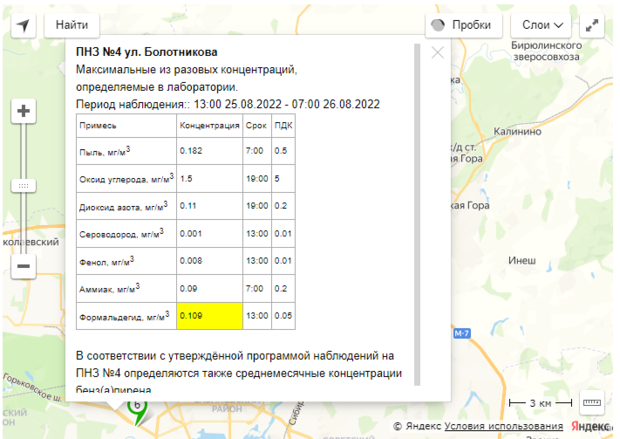Select the yellow highlighted 0.109 cell

[x=209, y=316]
